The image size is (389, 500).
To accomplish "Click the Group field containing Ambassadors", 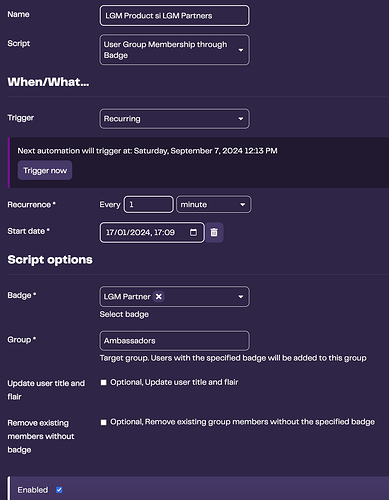I will pos(174,341).
